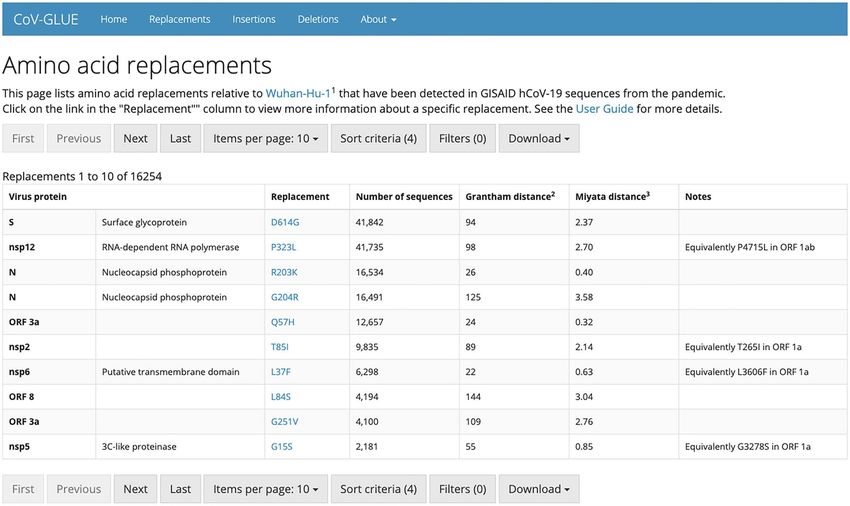The image size is (850, 506).
Task: Select the 41,842 sequences value
Action: [x=370, y=222]
